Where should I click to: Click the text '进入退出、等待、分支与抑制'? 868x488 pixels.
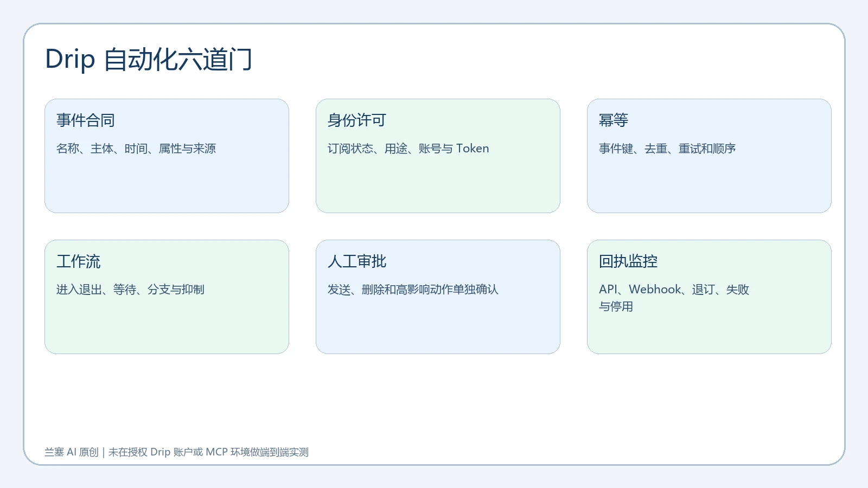click(131, 290)
